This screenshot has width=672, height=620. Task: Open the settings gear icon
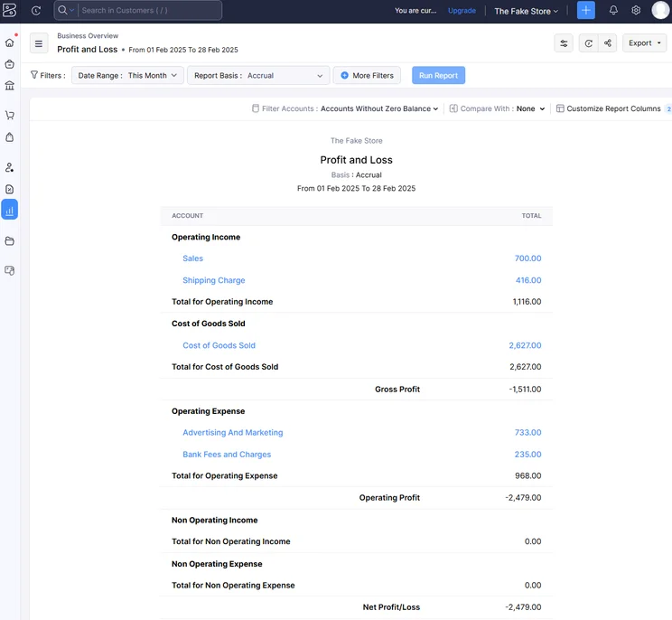[636, 10]
